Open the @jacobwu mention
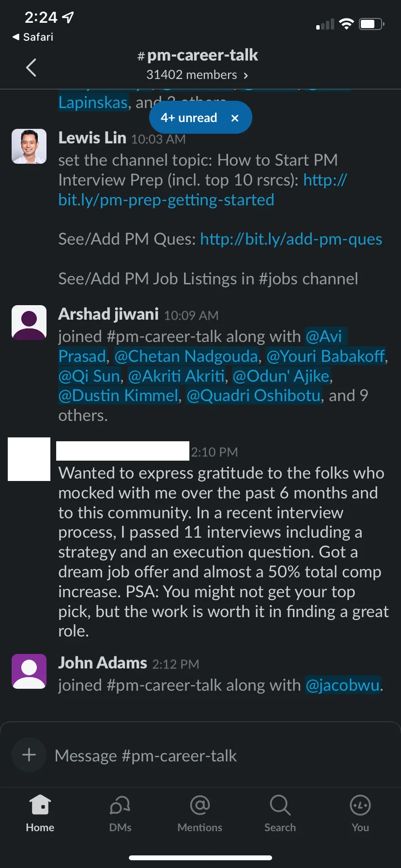The width and height of the screenshot is (401, 868). point(342,685)
